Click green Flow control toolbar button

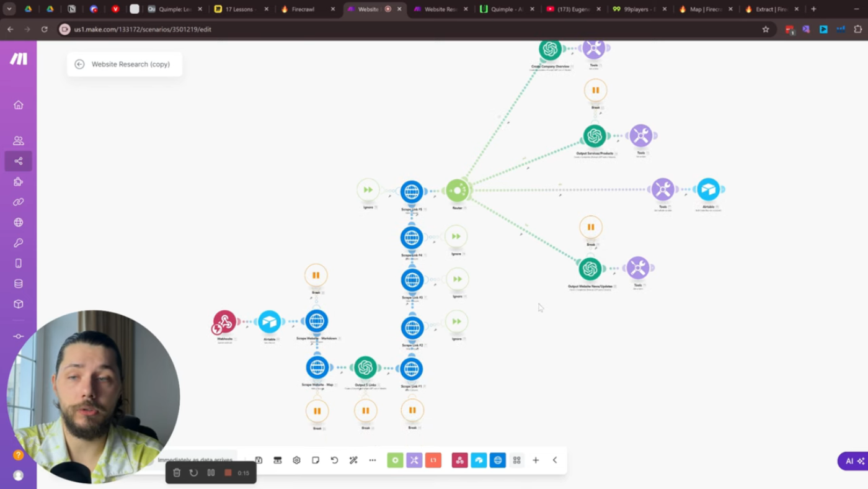(395, 460)
